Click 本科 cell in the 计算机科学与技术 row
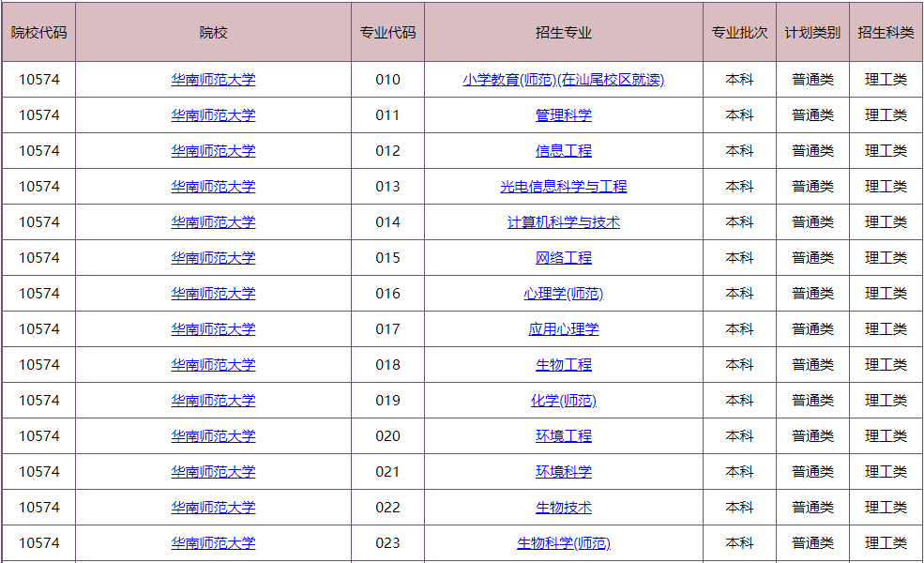The width and height of the screenshot is (924, 563). click(739, 222)
